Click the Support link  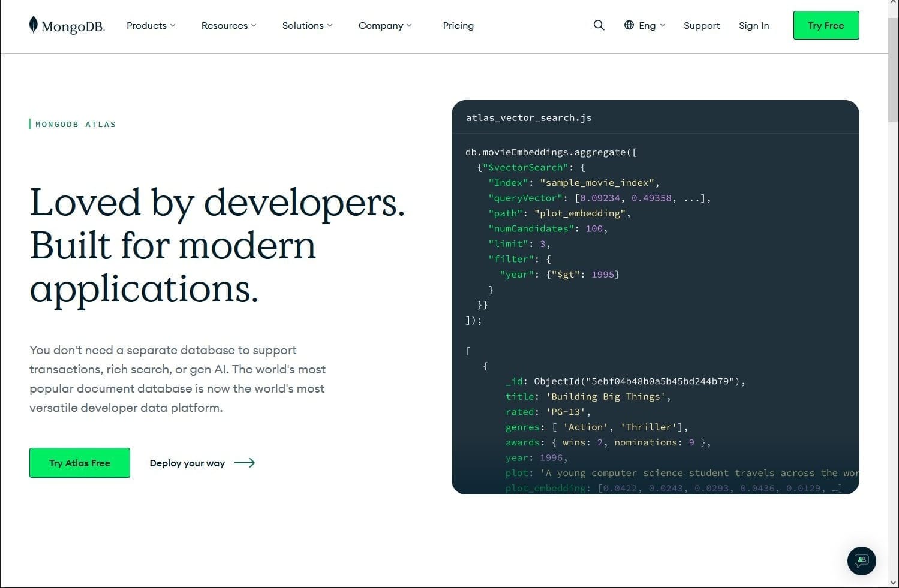click(701, 25)
